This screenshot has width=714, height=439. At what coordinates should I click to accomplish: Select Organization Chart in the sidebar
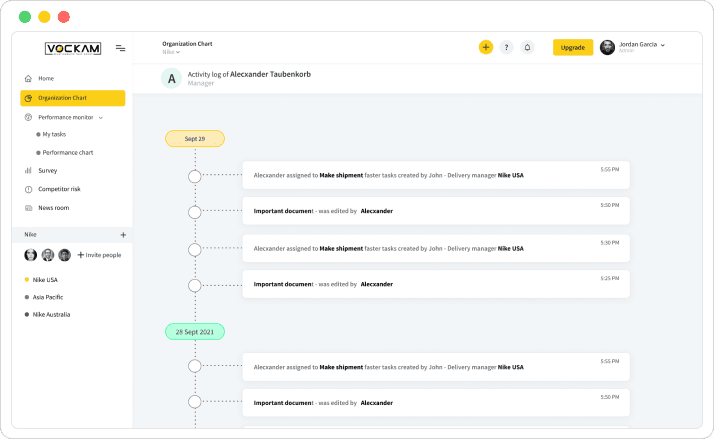click(72, 98)
